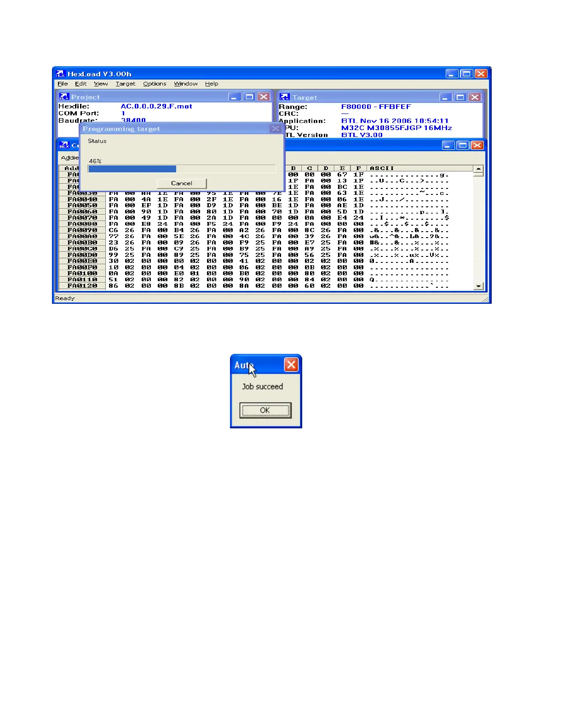
Task: Open the Target menu
Action: click(x=125, y=84)
